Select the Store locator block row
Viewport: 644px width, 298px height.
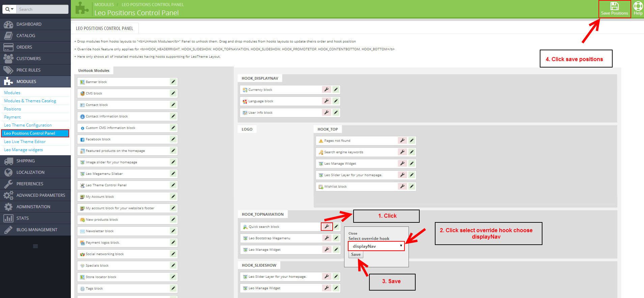[128, 277]
